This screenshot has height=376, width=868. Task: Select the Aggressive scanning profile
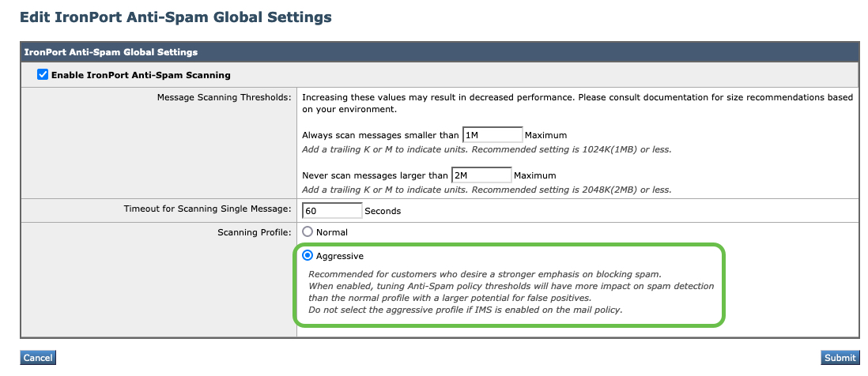point(308,255)
